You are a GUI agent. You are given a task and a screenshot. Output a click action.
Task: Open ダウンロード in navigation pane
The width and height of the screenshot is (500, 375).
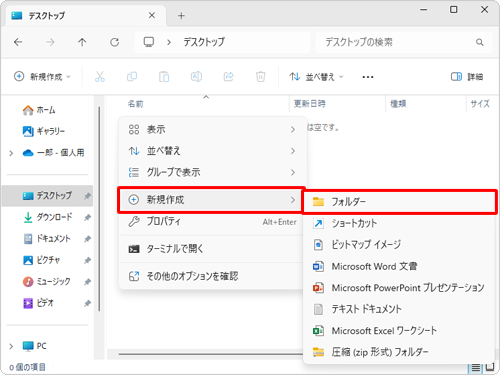pyautogui.click(x=47, y=217)
